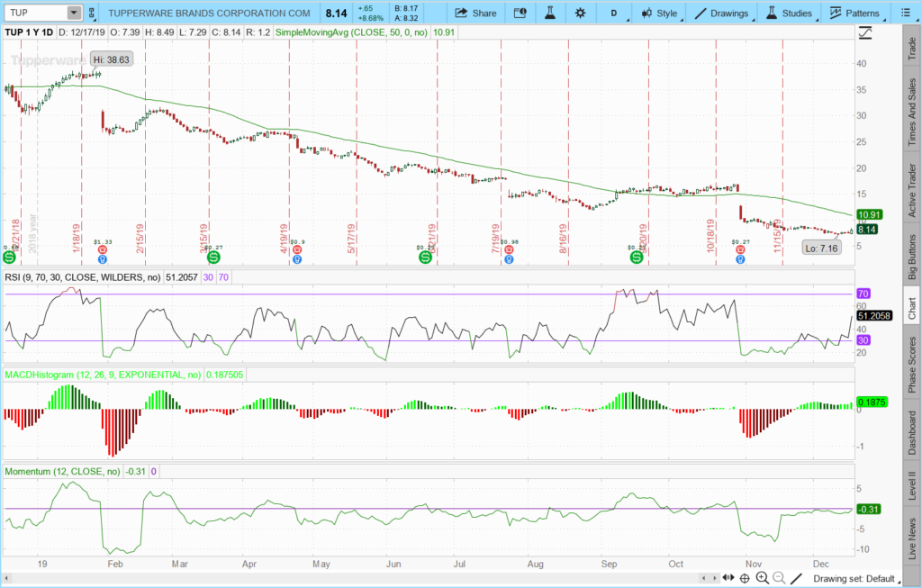The width and height of the screenshot is (922, 588).
Task: Click the symbol description card icon
Action: click(520, 14)
